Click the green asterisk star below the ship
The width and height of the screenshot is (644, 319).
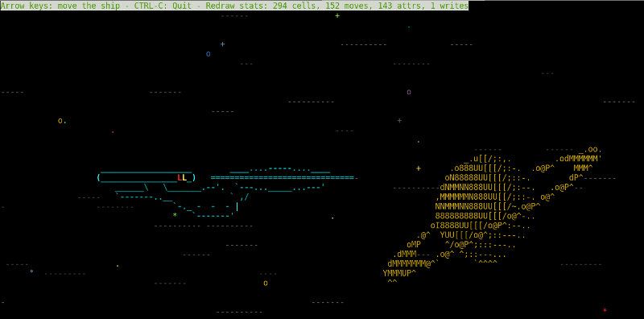point(175,215)
